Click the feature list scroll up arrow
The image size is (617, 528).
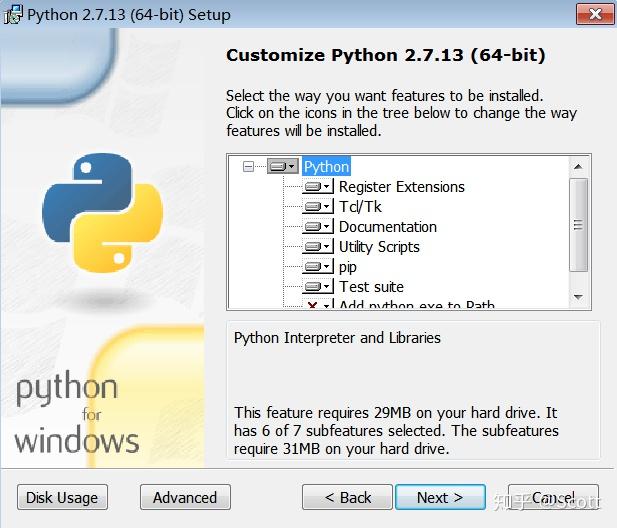pos(578,165)
